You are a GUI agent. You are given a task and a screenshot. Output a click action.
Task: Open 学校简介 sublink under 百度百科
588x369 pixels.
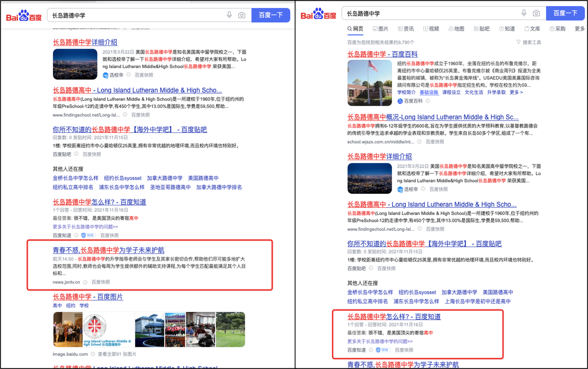pyautogui.click(x=406, y=93)
